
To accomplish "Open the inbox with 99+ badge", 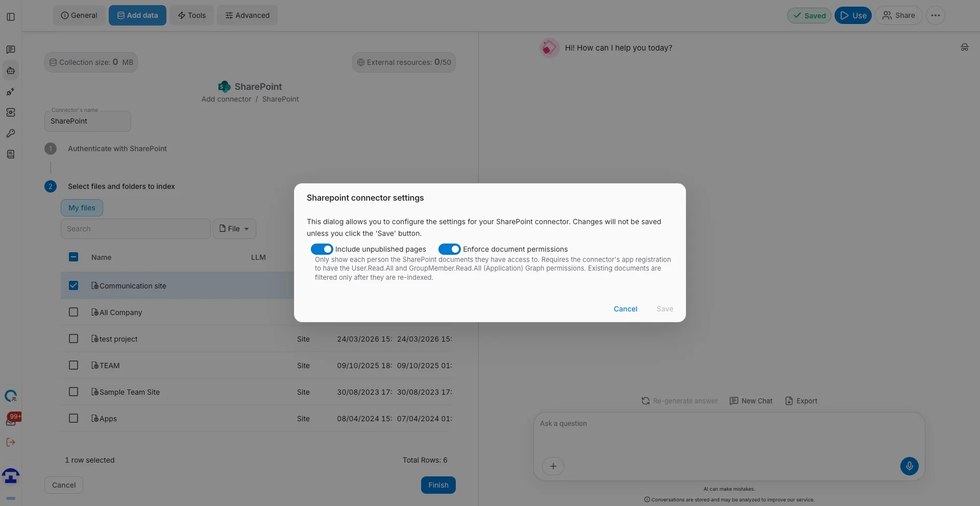I will click(12, 420).
